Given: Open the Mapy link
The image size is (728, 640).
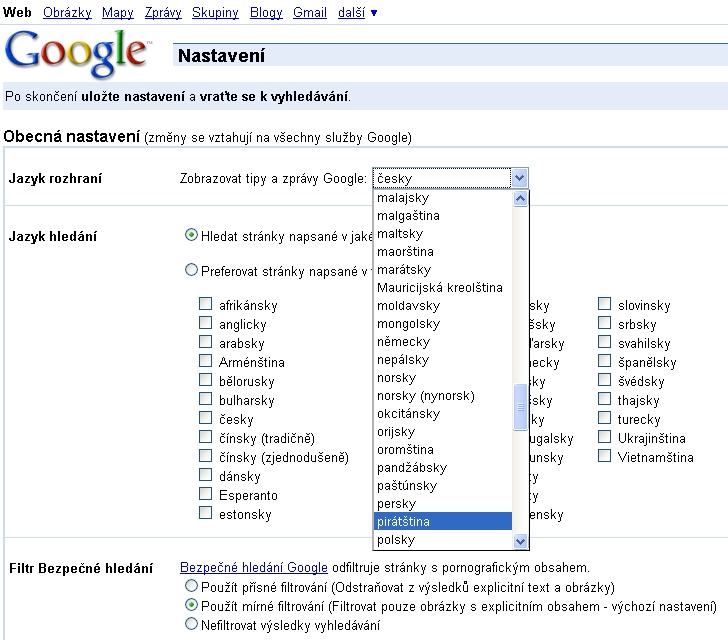Looking at the screenshot, I should click(x=118, y=13).
